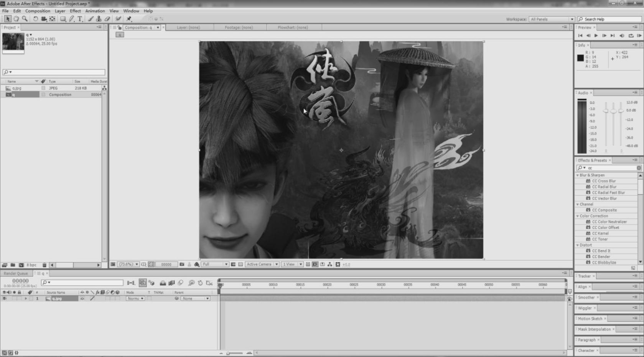Expand the q.jpg layer properties triangle
Screen dimensions: 644x357
[x=26, y=299]
